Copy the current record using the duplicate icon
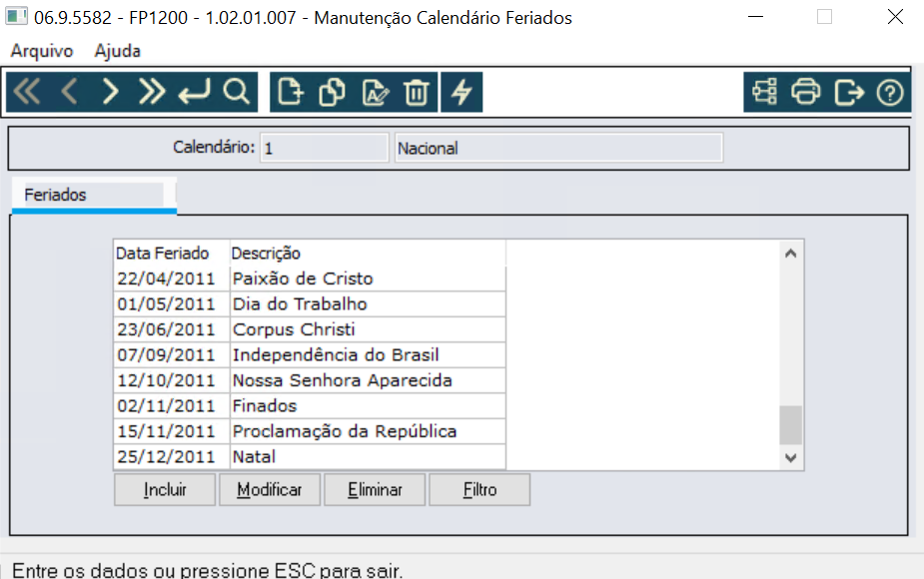 click(x=332, y=92)
